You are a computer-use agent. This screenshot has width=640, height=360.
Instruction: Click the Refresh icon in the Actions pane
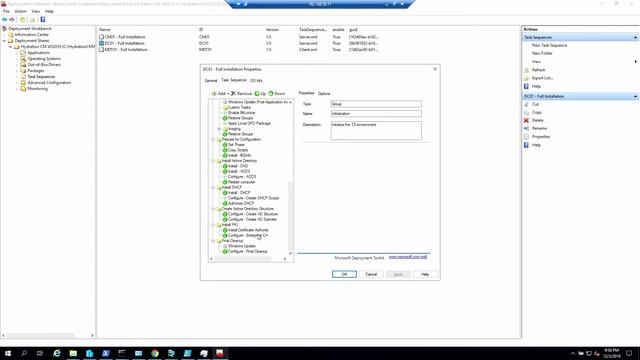[x=526, y=70]
